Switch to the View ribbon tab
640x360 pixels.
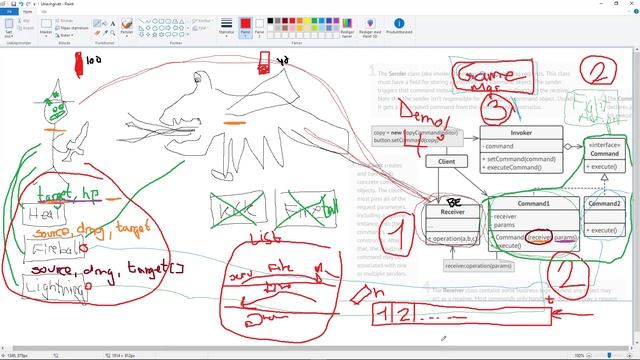tap(44, 11)
